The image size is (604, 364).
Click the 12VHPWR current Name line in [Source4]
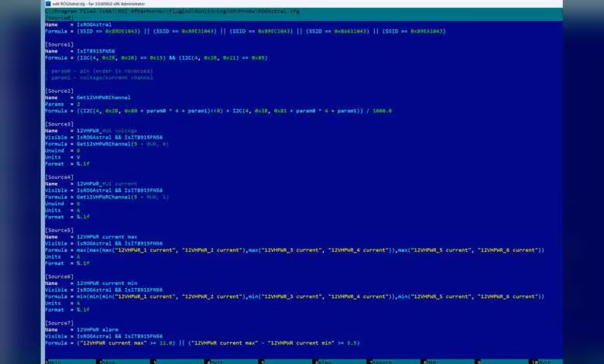pyautogui.click(x=91, y=184)
